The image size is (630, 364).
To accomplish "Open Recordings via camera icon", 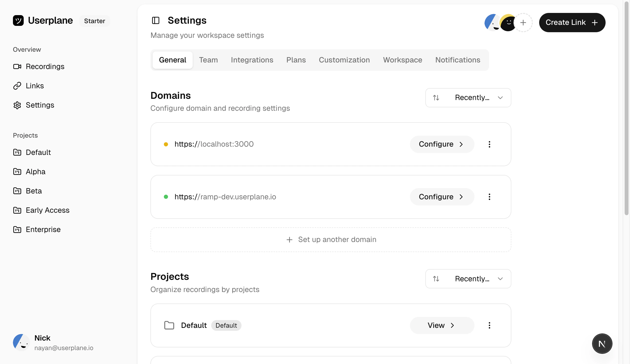I will coord(17,66).
